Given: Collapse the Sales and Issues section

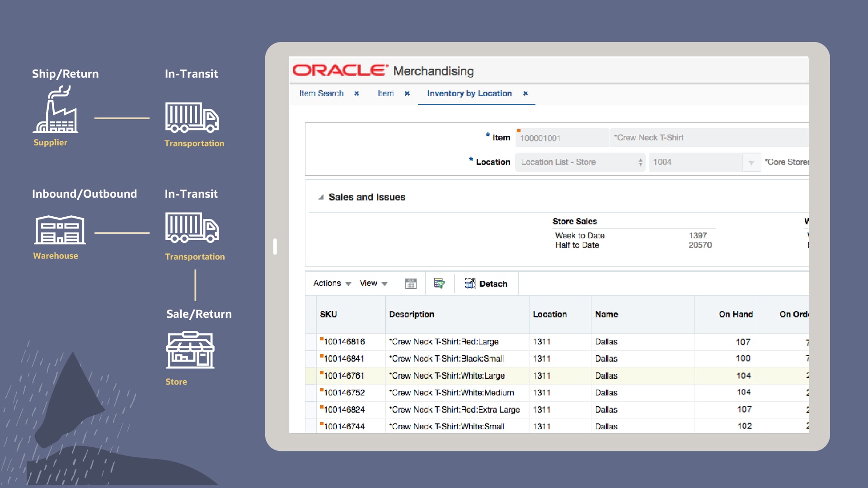Looking at the screenshot, I should pos(321,197).
